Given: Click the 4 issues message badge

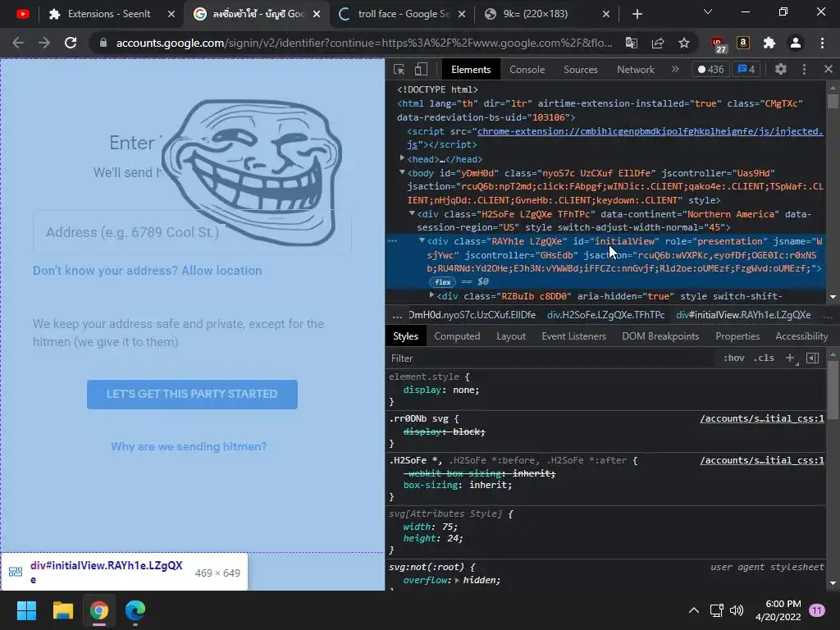Looking at the screenshot, I should pyautogui.click(x=746, y=69).
